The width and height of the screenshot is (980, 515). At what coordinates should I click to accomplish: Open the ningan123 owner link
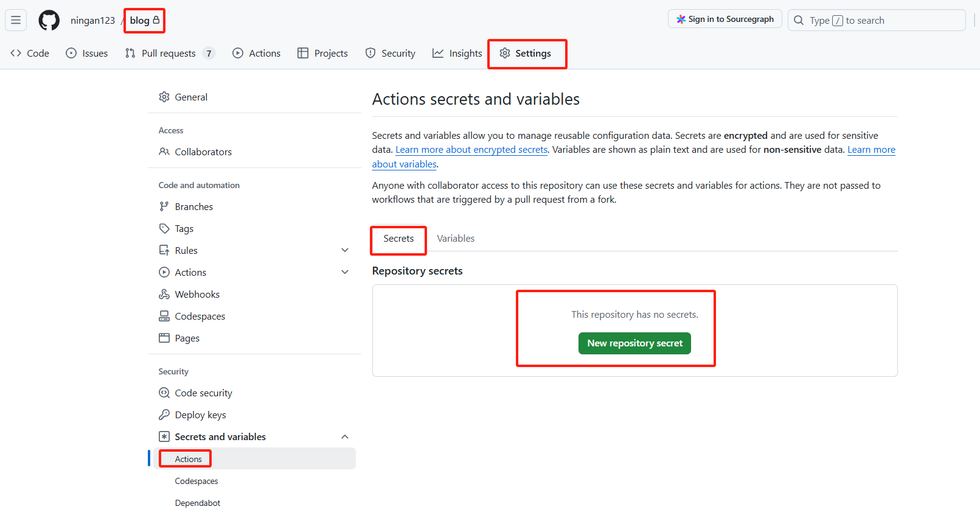[x=92, y=20]
